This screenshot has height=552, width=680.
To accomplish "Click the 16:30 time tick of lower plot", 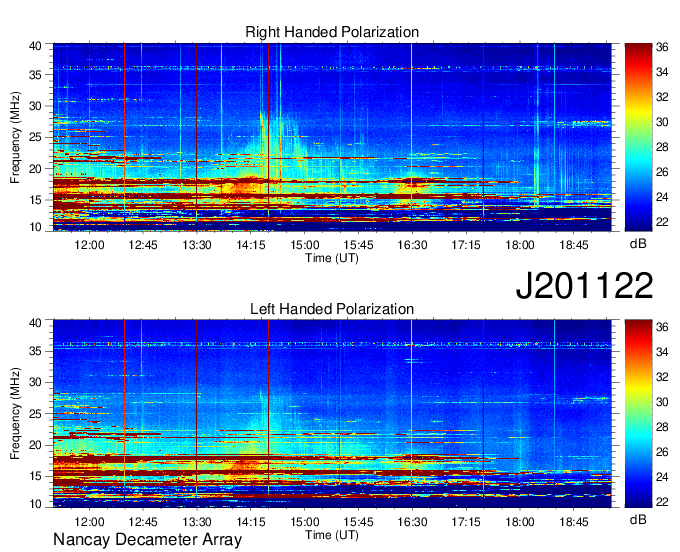I will pos(412,522).
